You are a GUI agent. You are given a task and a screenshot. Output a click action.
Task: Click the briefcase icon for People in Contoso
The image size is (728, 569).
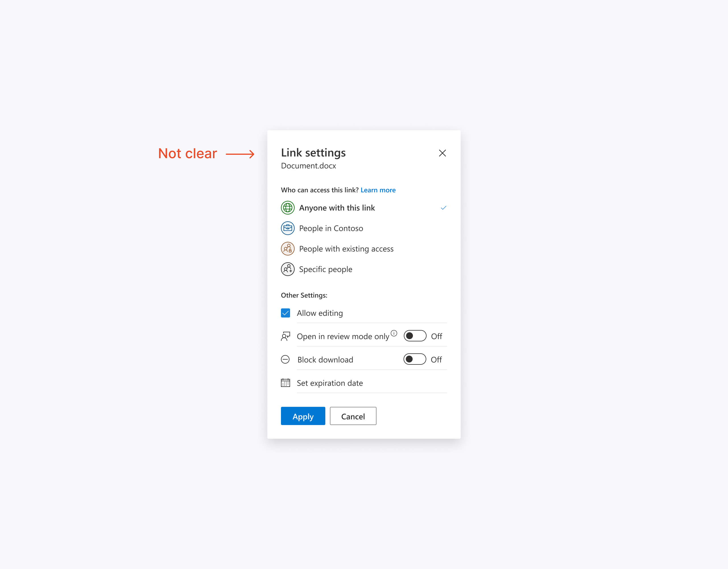pyautogui.click(x=287, y=228)
